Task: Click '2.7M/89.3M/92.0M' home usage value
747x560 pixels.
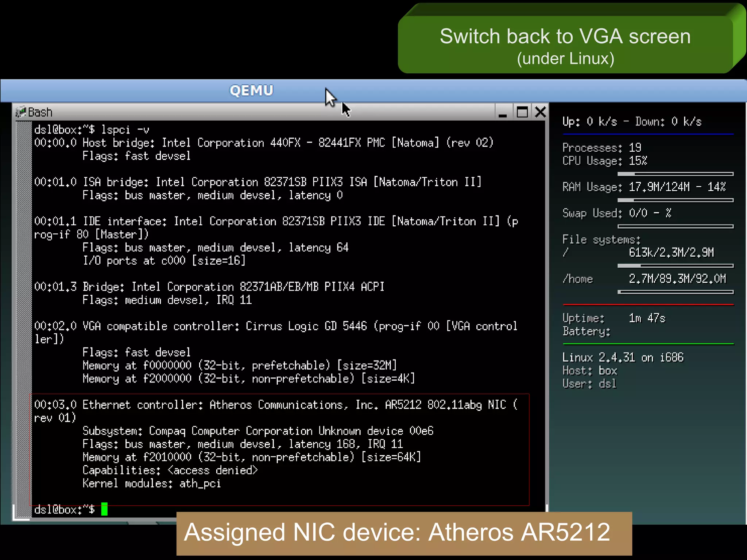Action: click(677, 279)
